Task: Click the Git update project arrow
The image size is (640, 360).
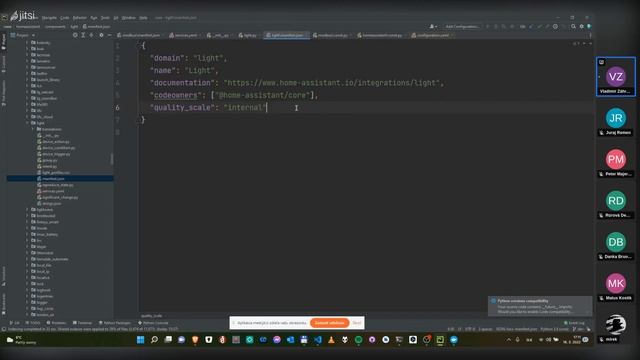Action: click(531, 26)
